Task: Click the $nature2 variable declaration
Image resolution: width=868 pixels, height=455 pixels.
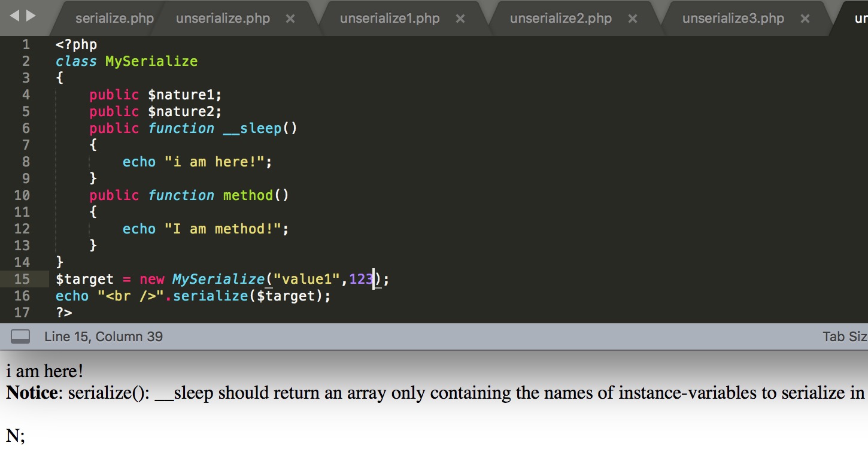Action: tap(185, 111)
